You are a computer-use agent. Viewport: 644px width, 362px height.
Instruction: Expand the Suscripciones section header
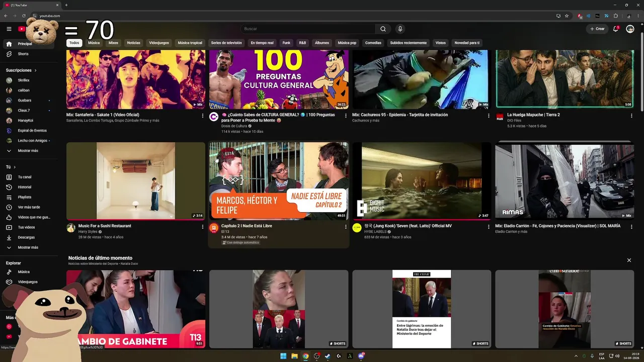pos(21,70)
